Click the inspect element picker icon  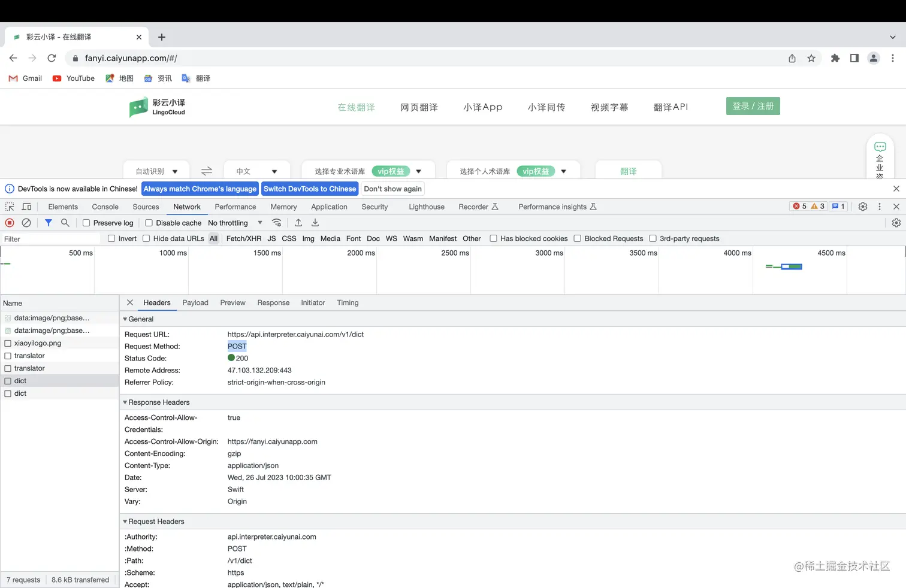pyautogui.click(x=10, y=207)
